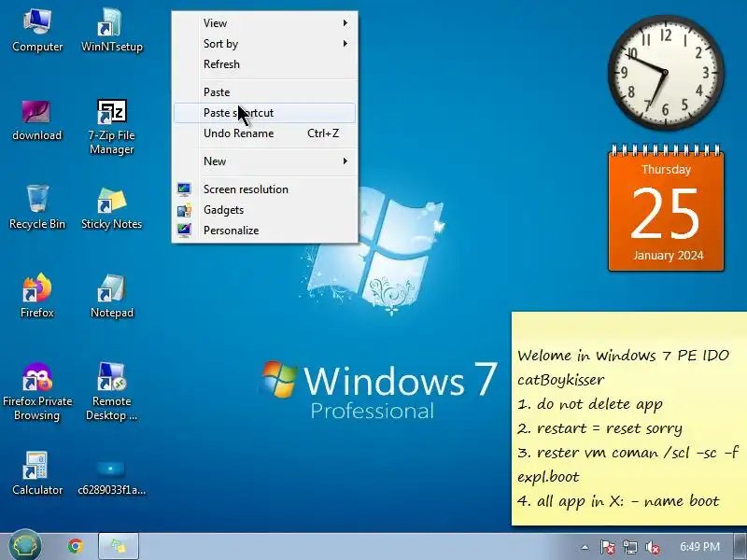Open Gadgets from the context menu

(265, 209)
